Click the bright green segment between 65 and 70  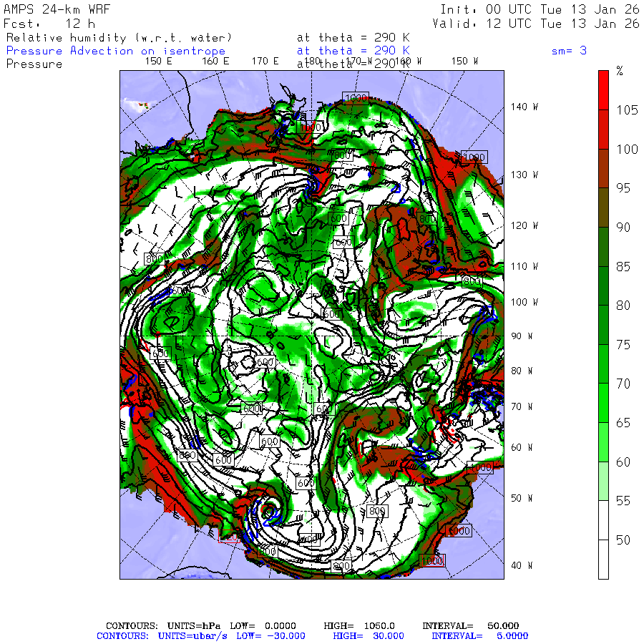tap(603, 403)
